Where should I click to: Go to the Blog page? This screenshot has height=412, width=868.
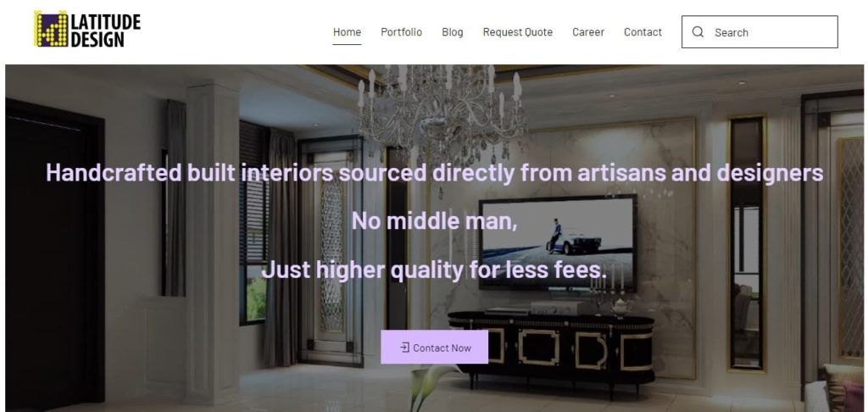453,32
